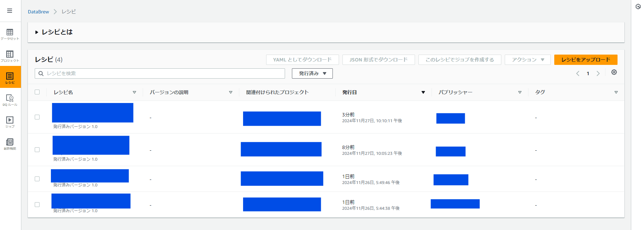Toggle the select-all recipes checkbox
The height and width of the screenshot is (230, 644).
click(x=37, y=92)
